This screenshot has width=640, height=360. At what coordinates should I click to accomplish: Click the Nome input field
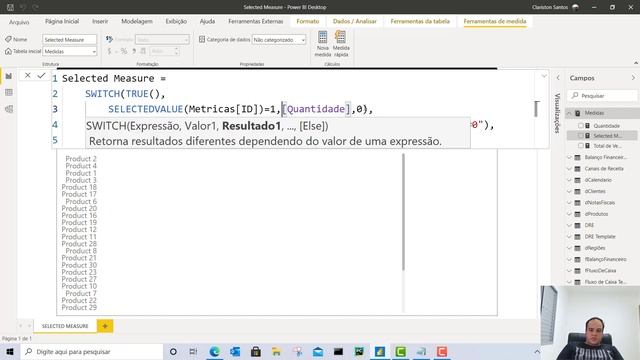[69, 40]
